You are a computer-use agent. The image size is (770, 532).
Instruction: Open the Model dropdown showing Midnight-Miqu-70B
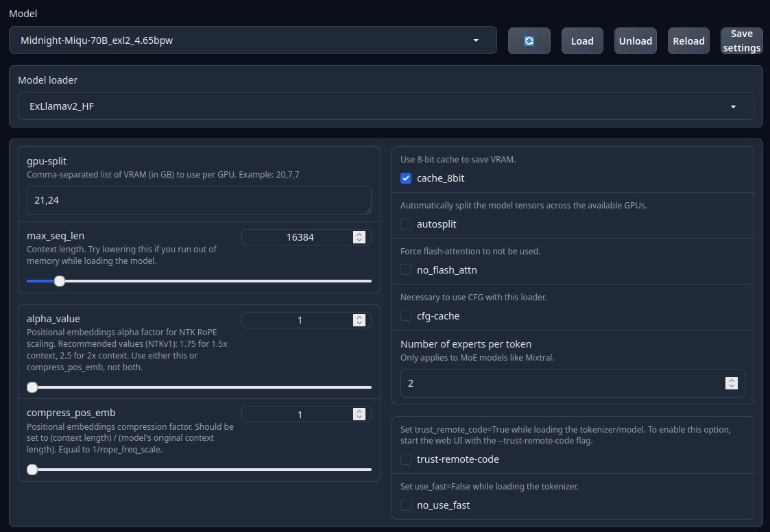[x=253, y=40]
